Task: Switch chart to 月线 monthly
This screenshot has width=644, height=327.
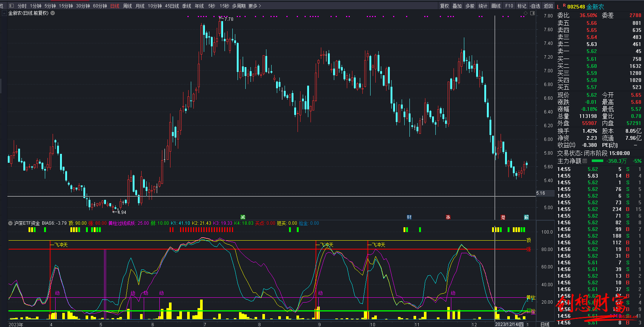Action: coord(140,6)
